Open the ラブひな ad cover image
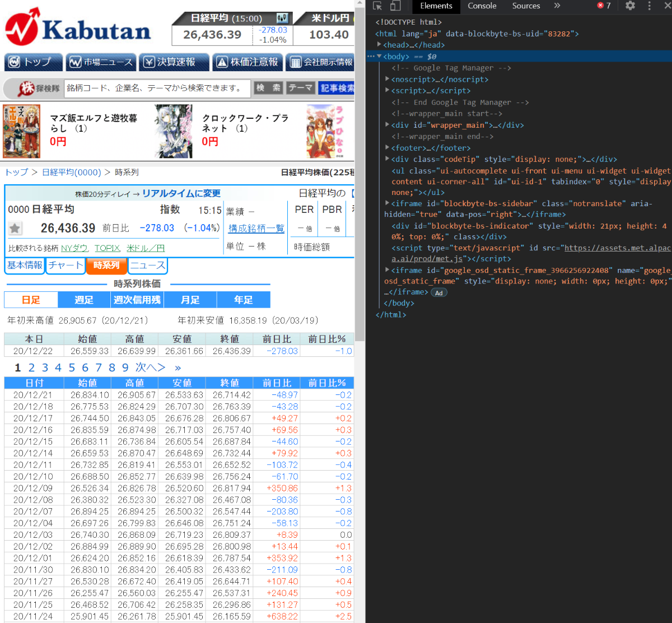Viewport: 672px width, 623px height. pos(324,131)
